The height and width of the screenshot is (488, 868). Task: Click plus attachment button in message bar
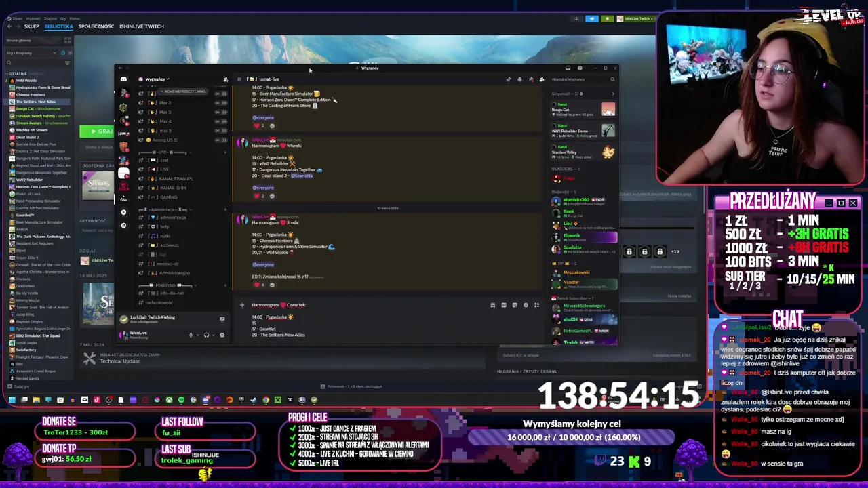point(242,305)
